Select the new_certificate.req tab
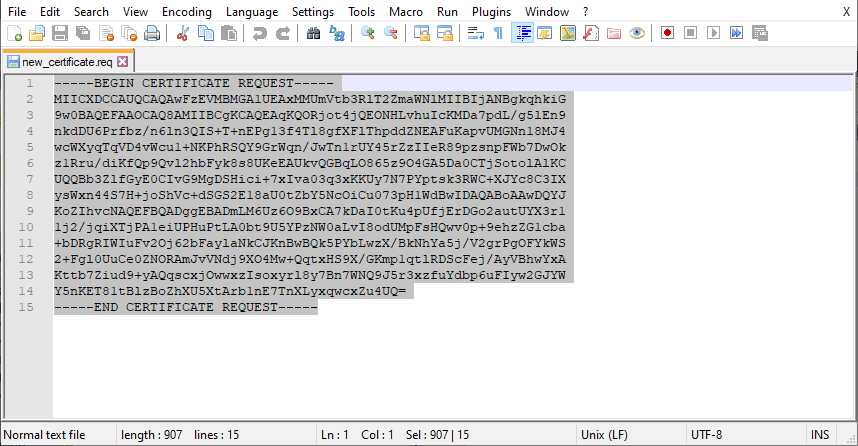This screenshot has height=446, width=858. (60, 62)
